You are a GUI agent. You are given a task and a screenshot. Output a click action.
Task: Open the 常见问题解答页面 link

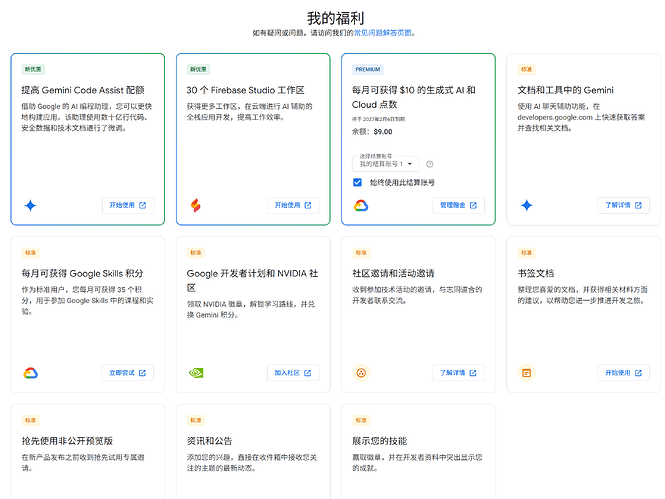pyautogui.click(x=383, y=33)
